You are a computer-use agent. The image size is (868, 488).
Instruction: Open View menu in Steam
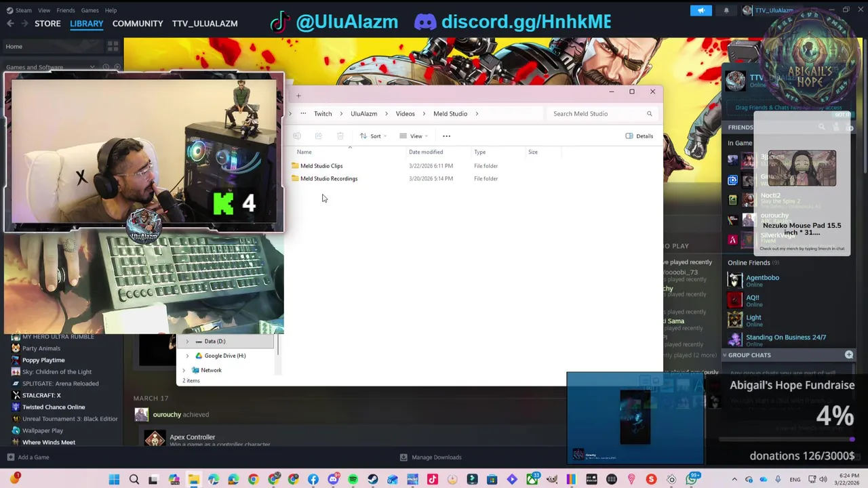tap(43, 10)
